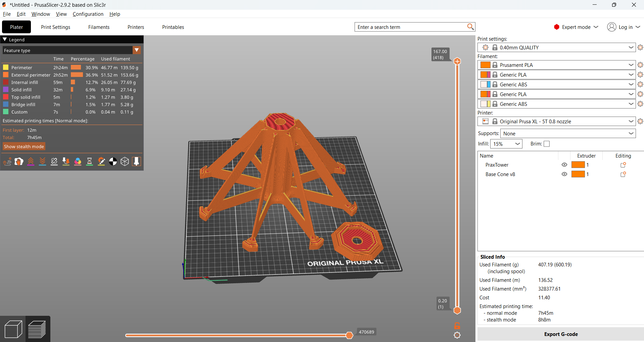Open the Infill 15% dropdown
The height and width of the screenshot is (342, 644).
point(506,144)
